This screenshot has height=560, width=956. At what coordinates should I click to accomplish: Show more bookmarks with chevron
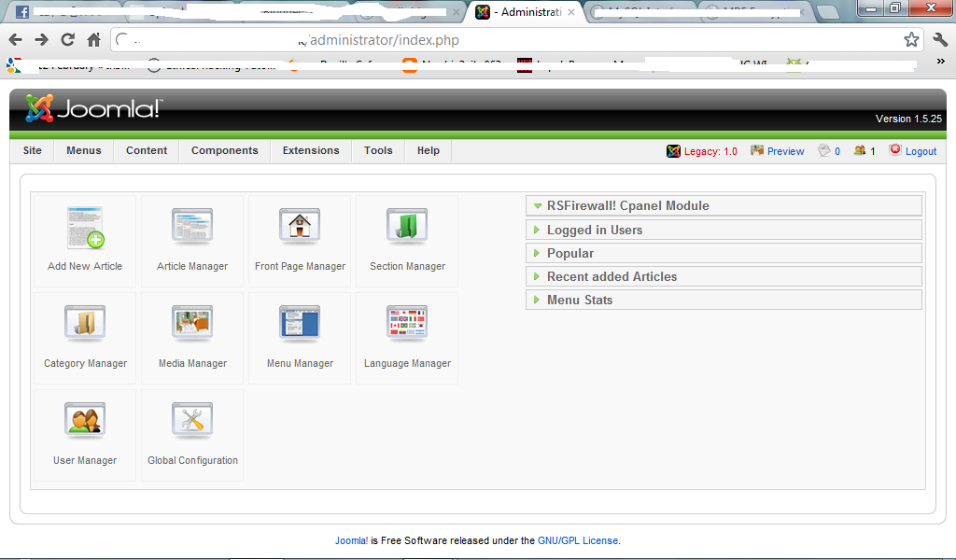pyautogui.click(x=941, y=61)
